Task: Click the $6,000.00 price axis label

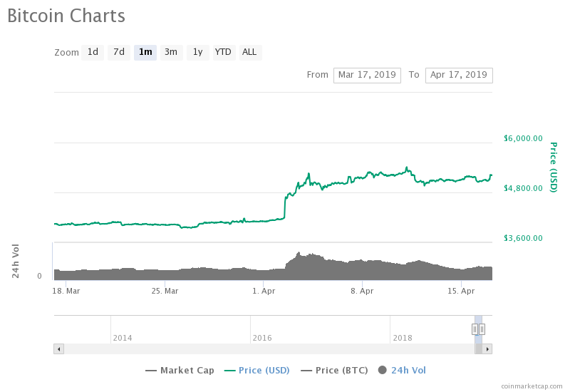Action: (523, 138)
